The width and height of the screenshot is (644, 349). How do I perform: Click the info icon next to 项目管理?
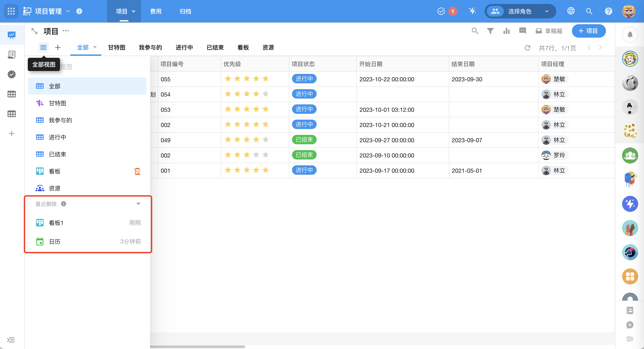(x=79, y=11)
